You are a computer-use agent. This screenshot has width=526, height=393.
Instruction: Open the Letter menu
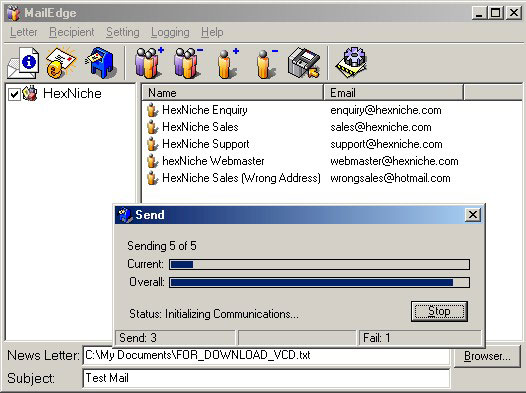23,32
